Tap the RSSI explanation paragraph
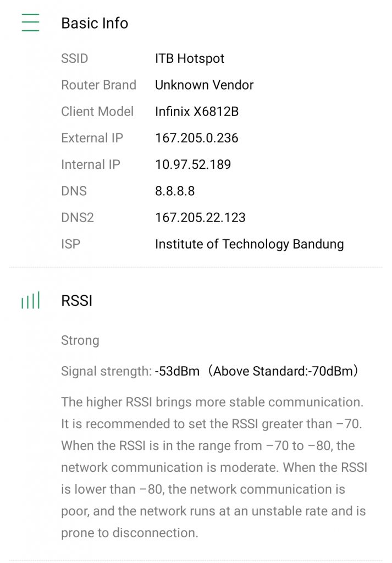 tap(214, 467)
